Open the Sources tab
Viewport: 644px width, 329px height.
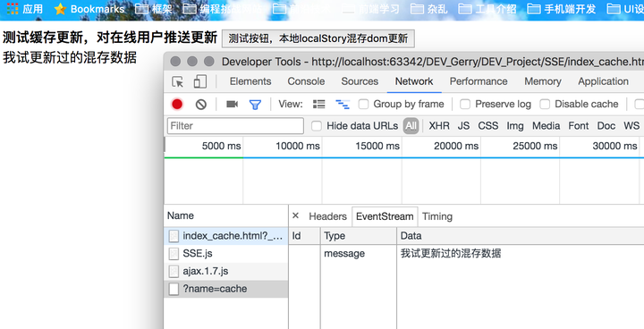click(x=360, y=81)
